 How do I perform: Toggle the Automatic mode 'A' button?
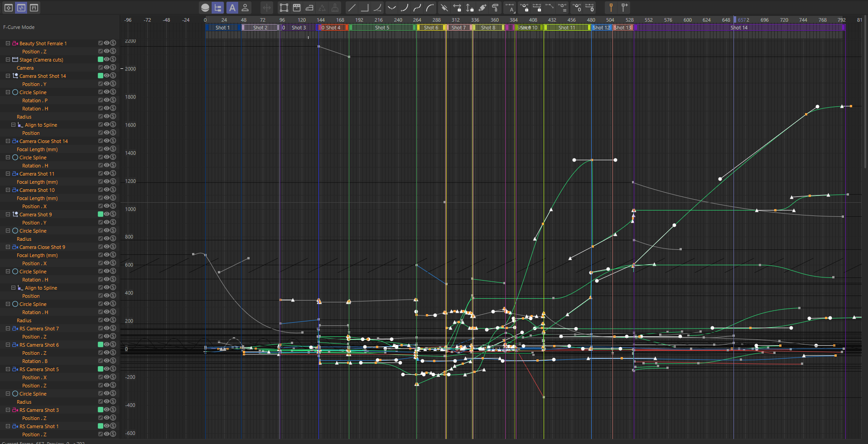pyautogui.click(x=232, y=8)
